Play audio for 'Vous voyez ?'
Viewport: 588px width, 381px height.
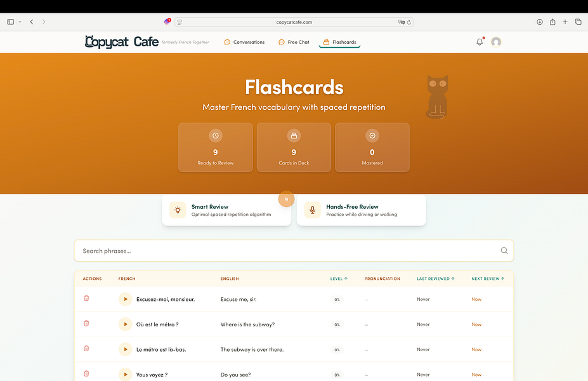tap(125, 375)
